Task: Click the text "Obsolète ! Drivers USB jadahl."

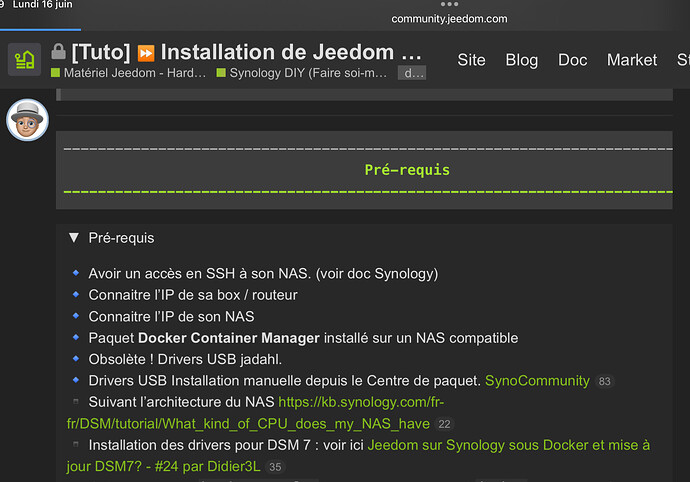Action: pyautogui.click(x=185, y=360)
